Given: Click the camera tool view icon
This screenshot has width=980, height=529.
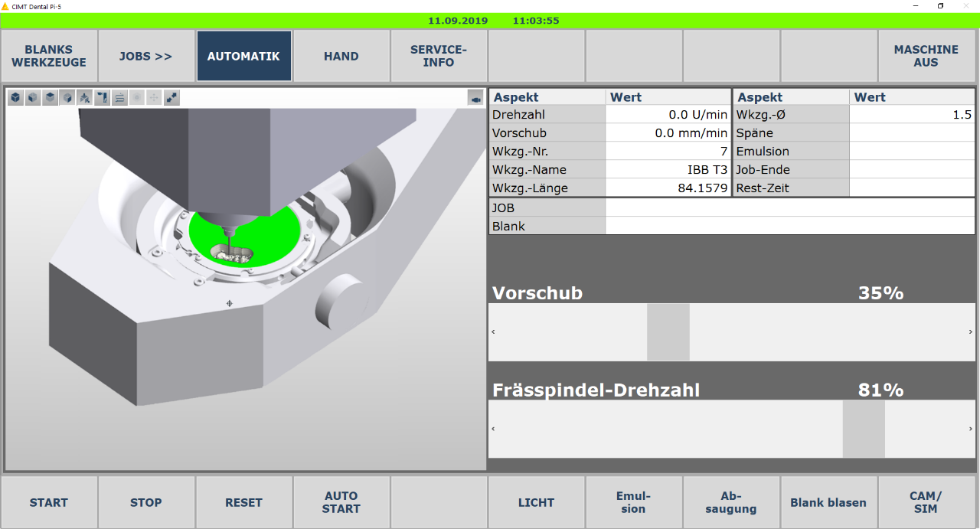Looking at the screenshot, I should pos(102,98).
